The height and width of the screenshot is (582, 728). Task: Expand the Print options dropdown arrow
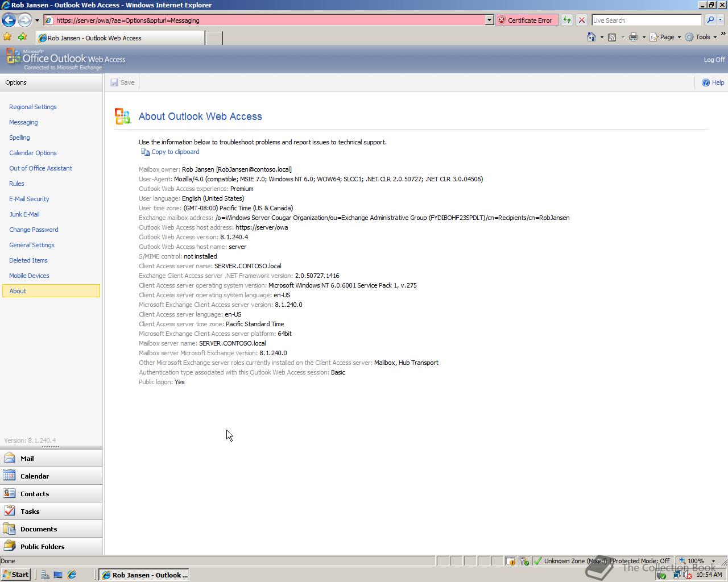point(644,37)
